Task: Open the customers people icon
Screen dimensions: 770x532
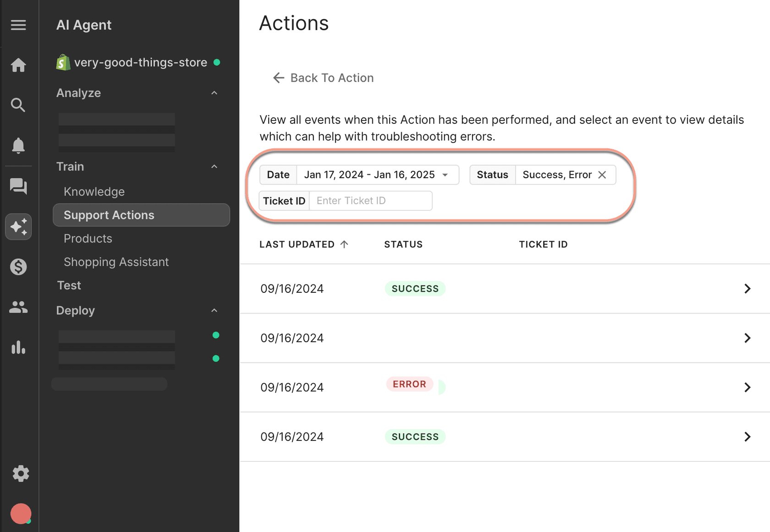Action: coord(18,307)
